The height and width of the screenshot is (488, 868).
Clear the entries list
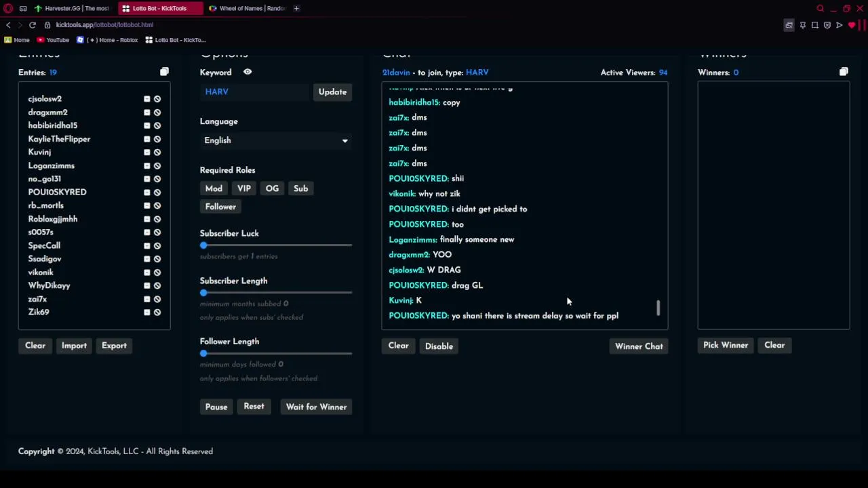pos(35,346)
